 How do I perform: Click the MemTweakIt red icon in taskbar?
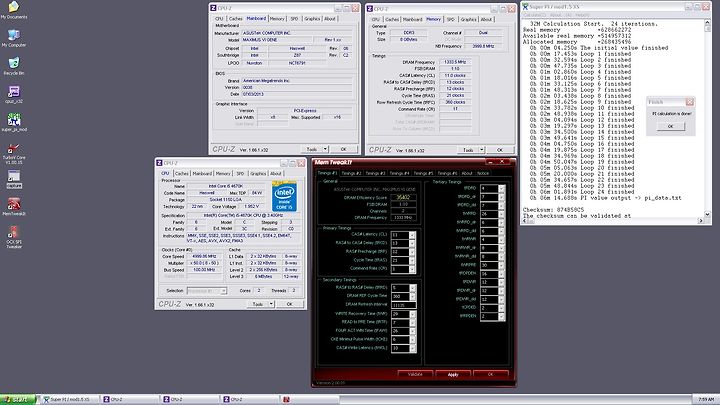point(287,399)
